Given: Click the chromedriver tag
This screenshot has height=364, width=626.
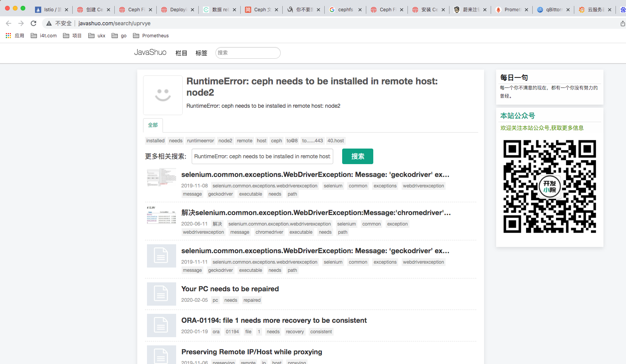Looking at the screenshot, I should 269,232.
